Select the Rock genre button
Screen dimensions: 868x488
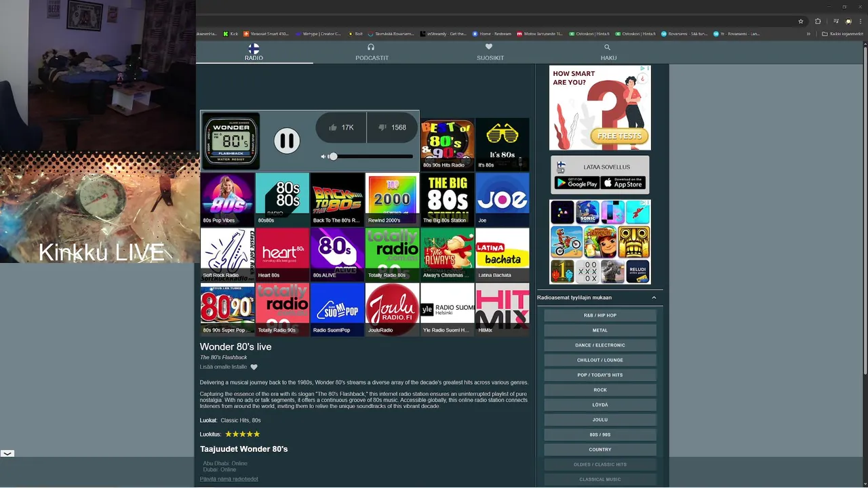tap(600, 390)
